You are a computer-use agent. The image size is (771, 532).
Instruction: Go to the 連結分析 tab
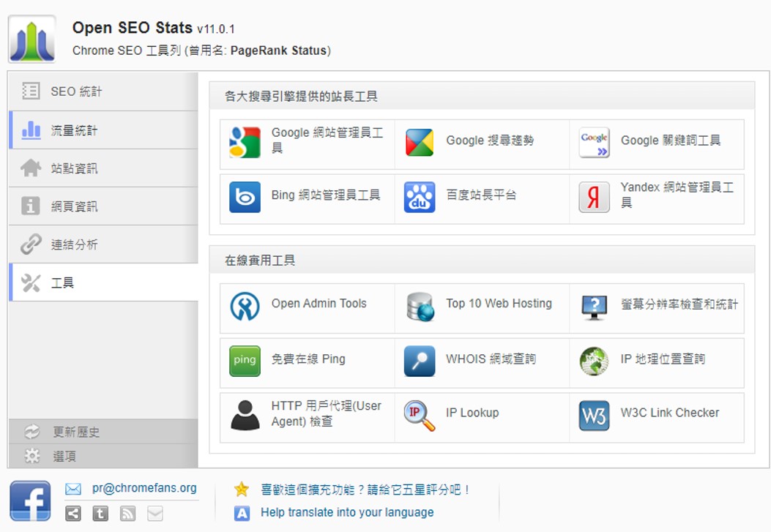coord(103,244)
